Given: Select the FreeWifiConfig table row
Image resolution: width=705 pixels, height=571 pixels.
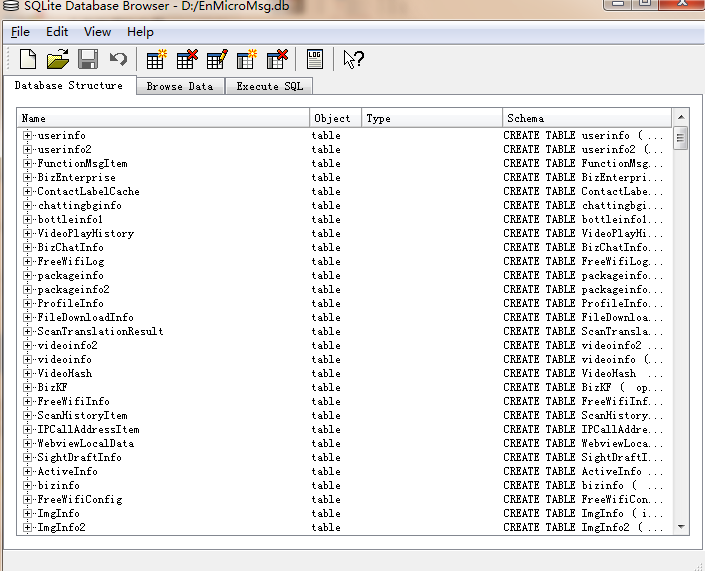Looking at the screenshot, I should pyautogui.click(x=344, y=499).
